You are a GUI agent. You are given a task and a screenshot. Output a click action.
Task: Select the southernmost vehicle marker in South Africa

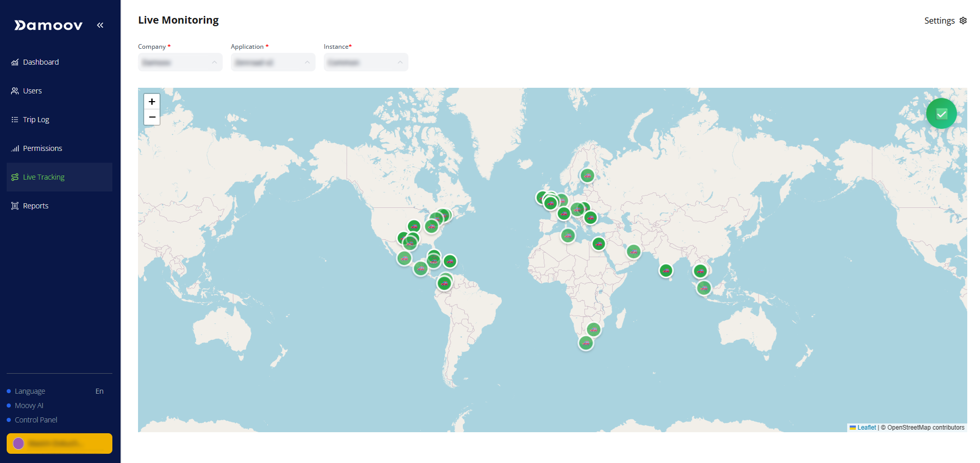coord(586,343)
